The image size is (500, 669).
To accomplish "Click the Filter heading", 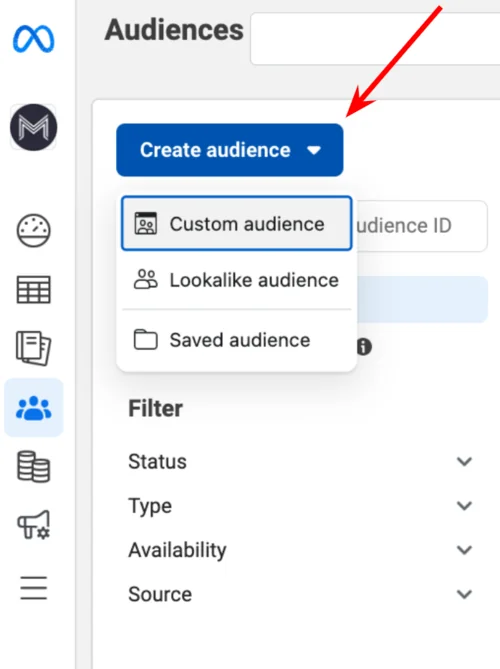I will pos(156,408).
